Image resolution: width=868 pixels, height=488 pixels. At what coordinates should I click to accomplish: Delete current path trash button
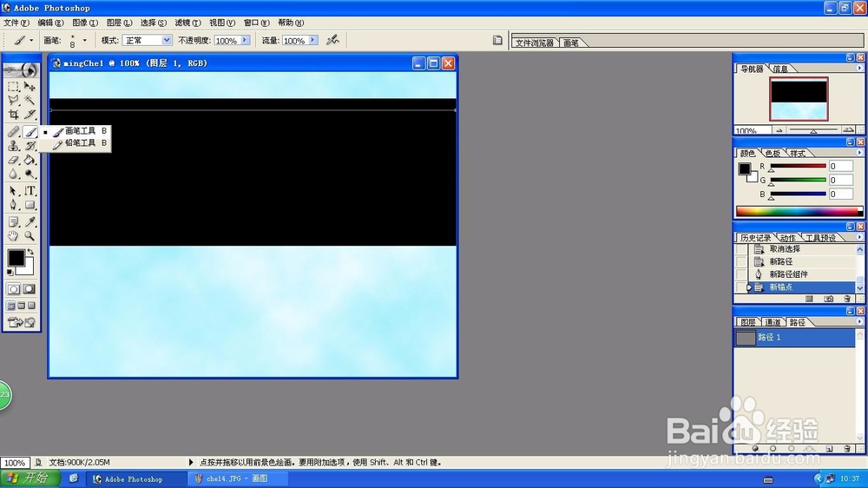pos(847,449)
